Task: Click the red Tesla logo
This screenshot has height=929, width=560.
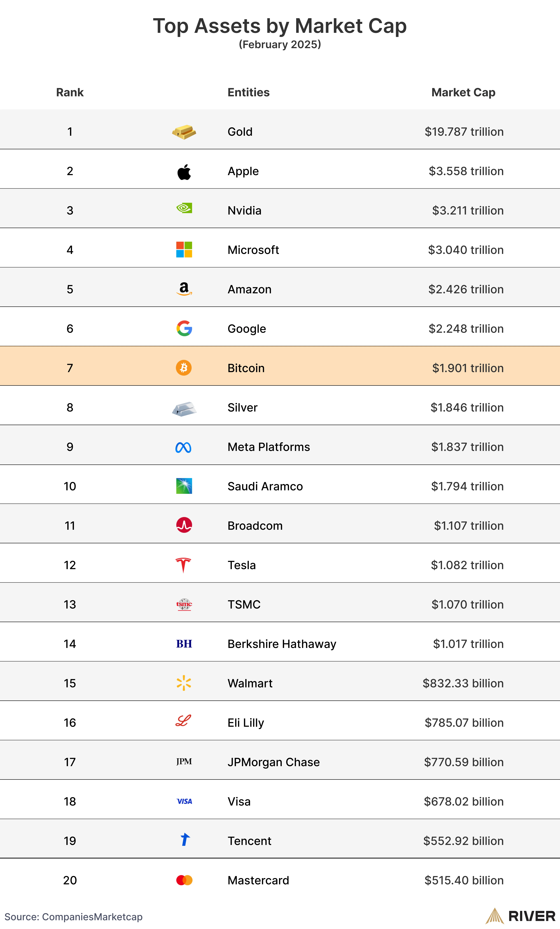Action: coord(183,565)
